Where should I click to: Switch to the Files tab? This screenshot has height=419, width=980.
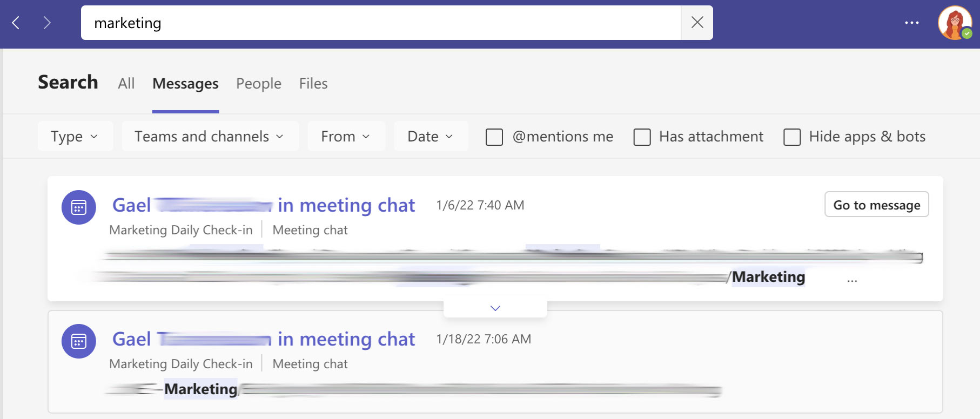coord(313,84)
